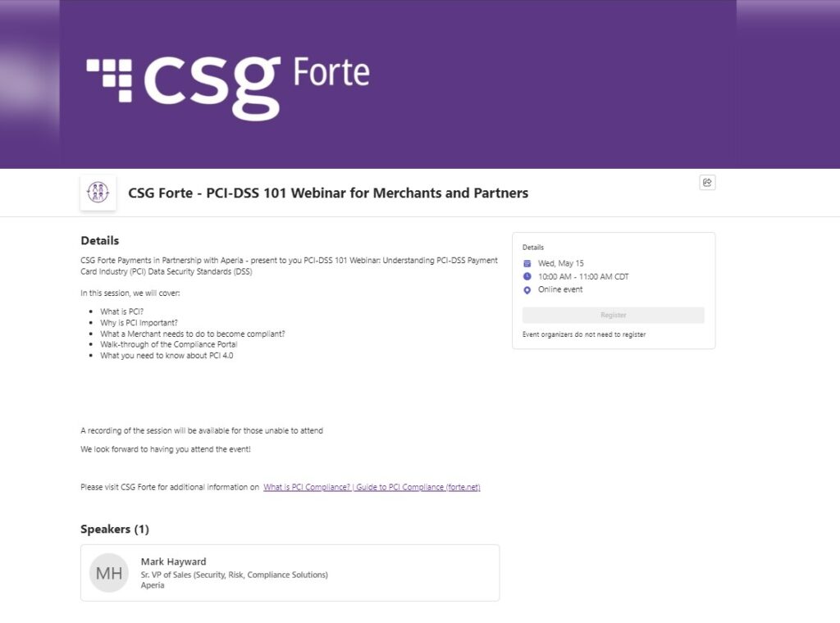This screenshot has width=840, height=623.
Task: Click the note Event organizers do not need to register
Action: coord(583,334)
